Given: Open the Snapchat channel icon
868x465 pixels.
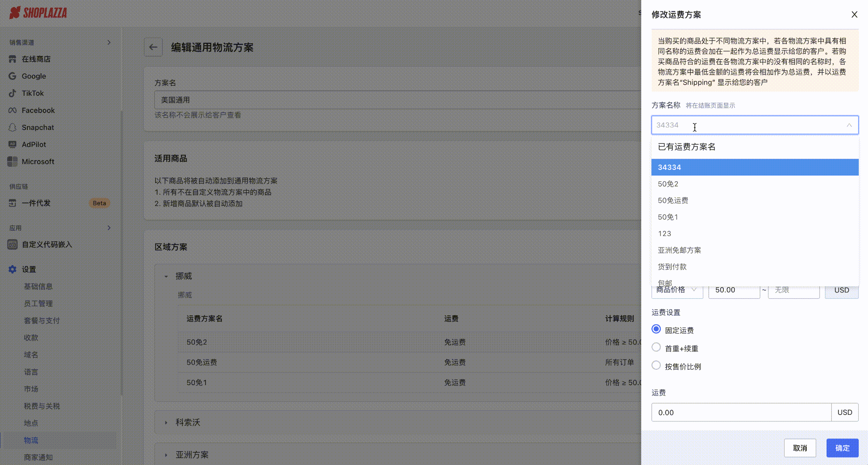Looking at the screenshot, I should [12, 127].
